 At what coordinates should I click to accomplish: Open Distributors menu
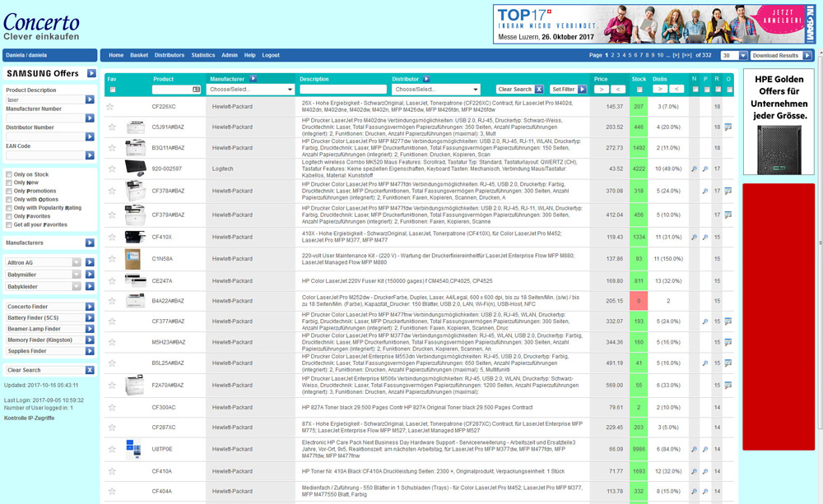(x=170, y=55)
